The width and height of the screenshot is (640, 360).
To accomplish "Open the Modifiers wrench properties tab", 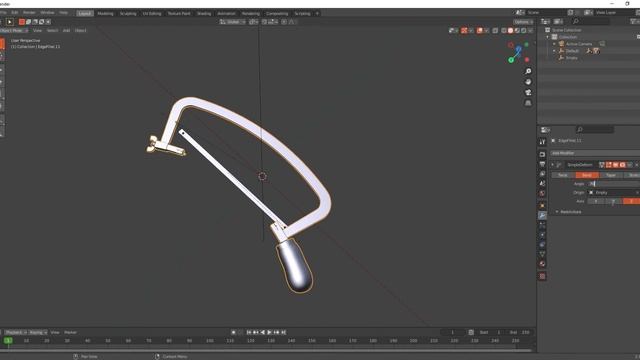I will pyautogui.click(x=542, y=215).
